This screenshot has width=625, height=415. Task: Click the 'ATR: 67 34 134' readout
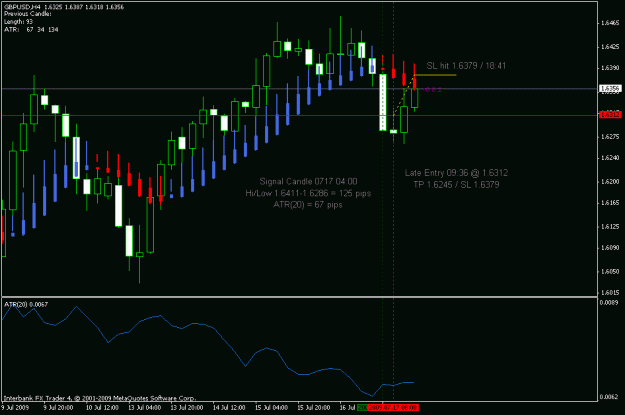pos(31,30)
